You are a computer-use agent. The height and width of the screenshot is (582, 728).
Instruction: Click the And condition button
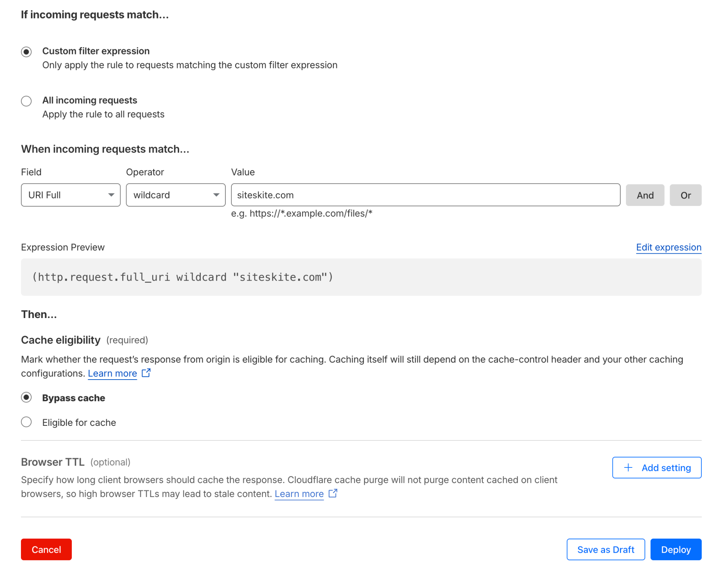(x=644, y=195)
